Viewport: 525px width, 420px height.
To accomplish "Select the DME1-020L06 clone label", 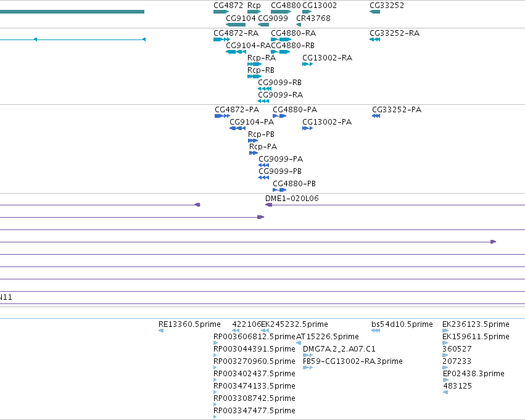I will coord(292,199).
